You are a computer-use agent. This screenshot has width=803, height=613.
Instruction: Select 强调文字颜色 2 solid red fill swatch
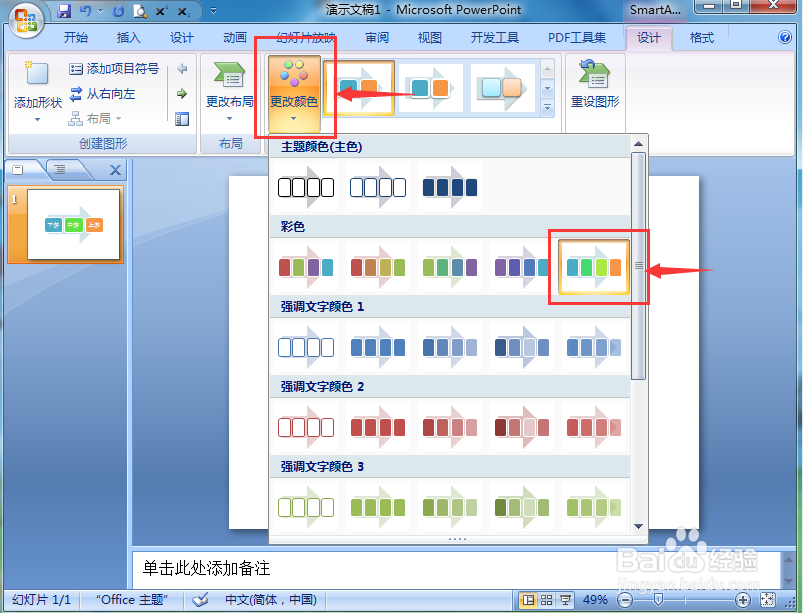[x=378, y=427]
